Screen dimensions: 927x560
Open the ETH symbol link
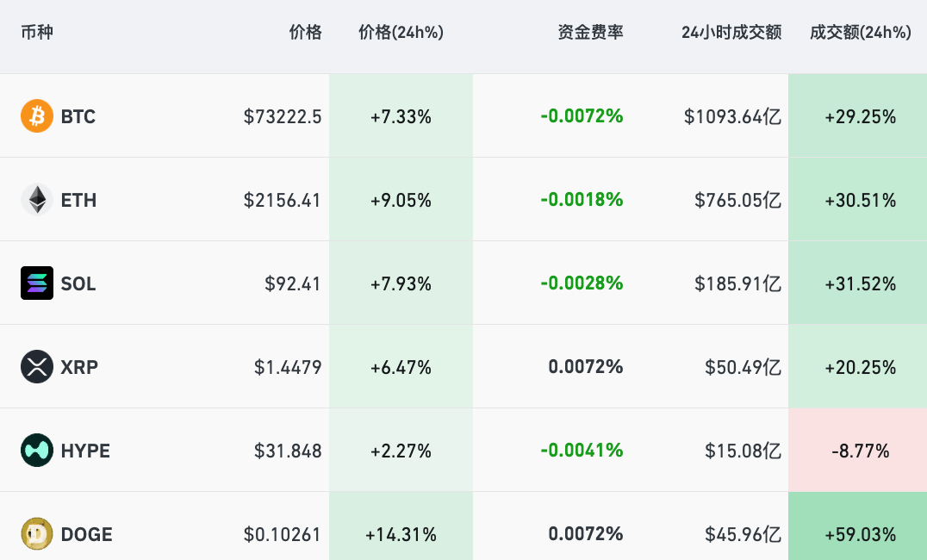[x=78, y=200]
